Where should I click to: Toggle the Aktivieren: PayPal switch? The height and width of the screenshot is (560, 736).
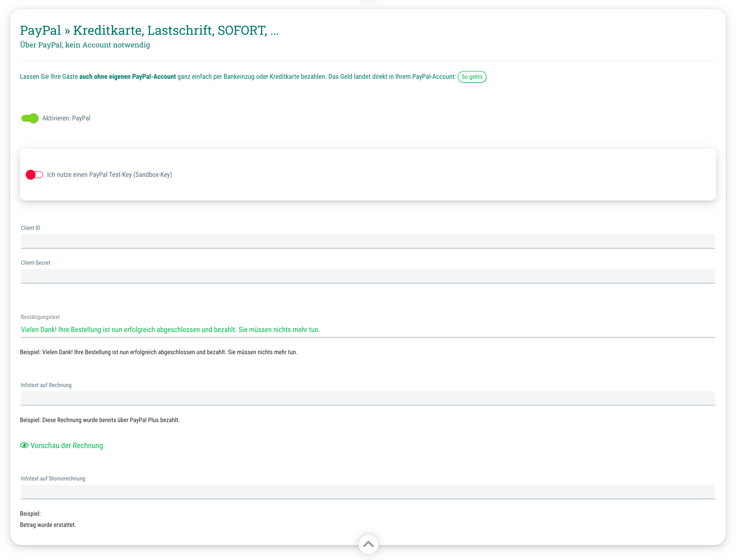30,118
